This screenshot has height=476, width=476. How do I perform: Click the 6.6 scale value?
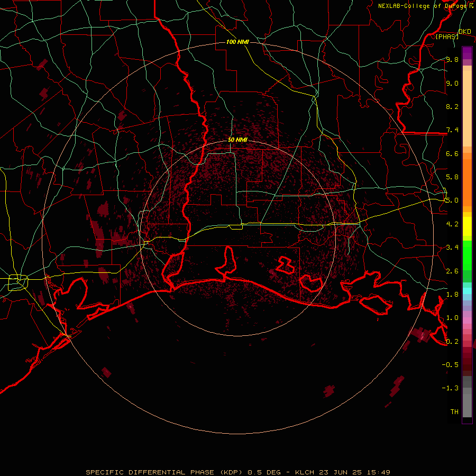point(452,153)
